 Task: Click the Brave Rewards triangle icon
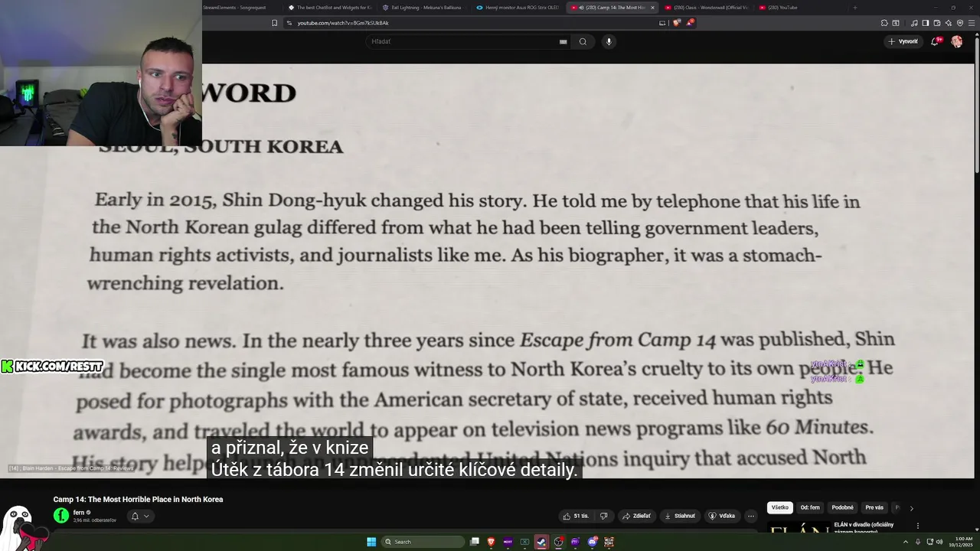(x=689, y=23)
